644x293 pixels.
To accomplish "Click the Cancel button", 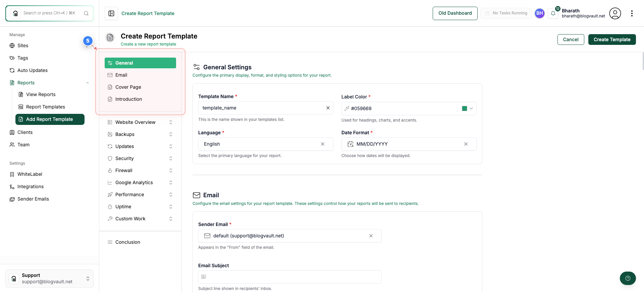I will point(571,40).
